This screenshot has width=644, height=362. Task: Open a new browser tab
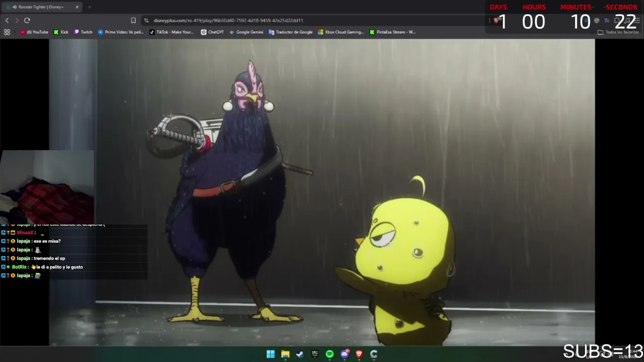(89, 7)
